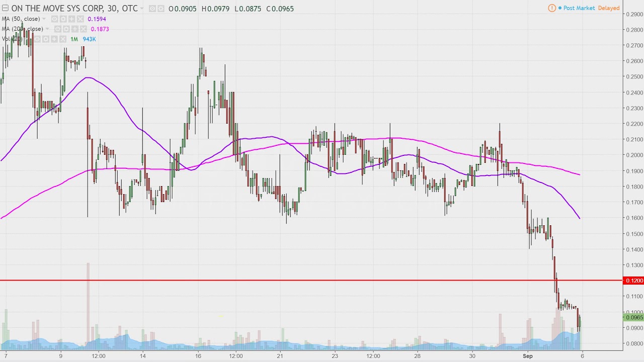
Task: Open MA 50 settings gear icon
Action: pos(63,19)
